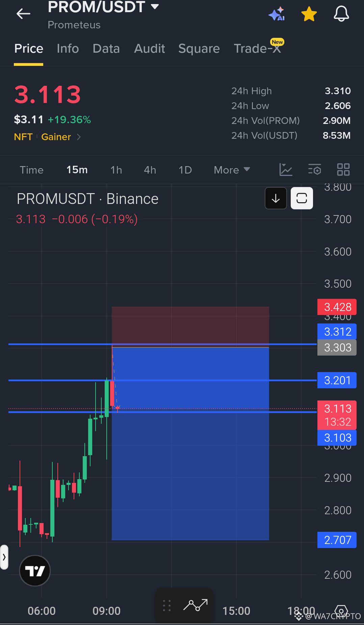
Task: Go back using the left arrow
Action: [x=23, y=14]
